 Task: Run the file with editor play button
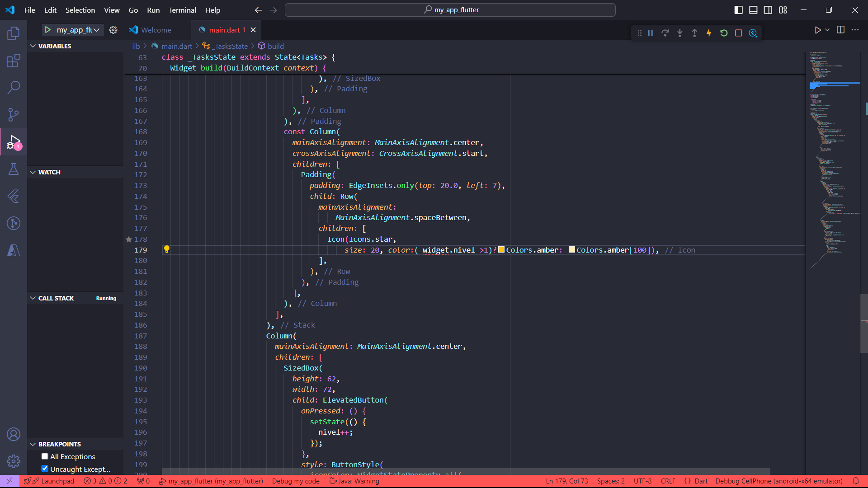(817, 30)
